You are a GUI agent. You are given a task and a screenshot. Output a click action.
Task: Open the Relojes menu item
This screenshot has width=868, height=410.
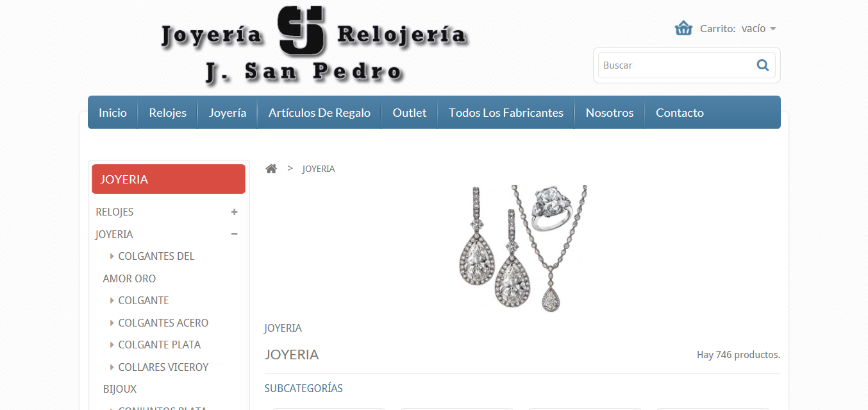(168, 112)
